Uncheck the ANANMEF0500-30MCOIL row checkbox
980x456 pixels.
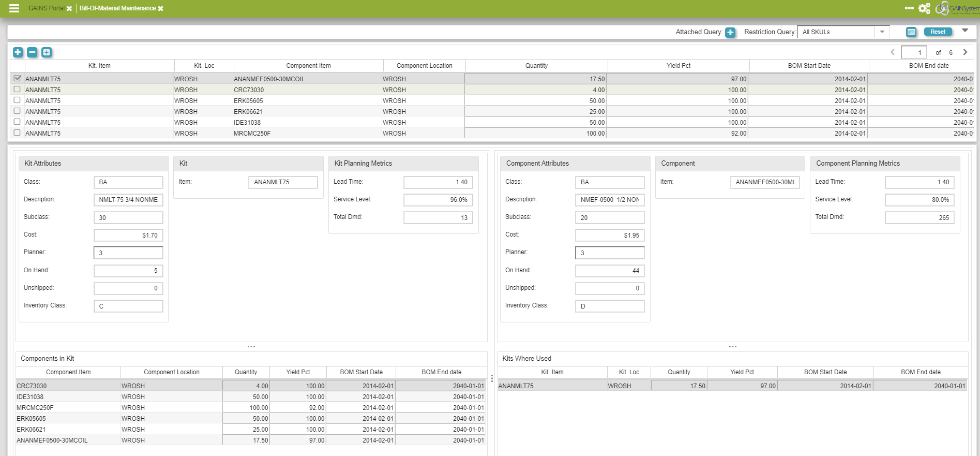tap(18, 78)
